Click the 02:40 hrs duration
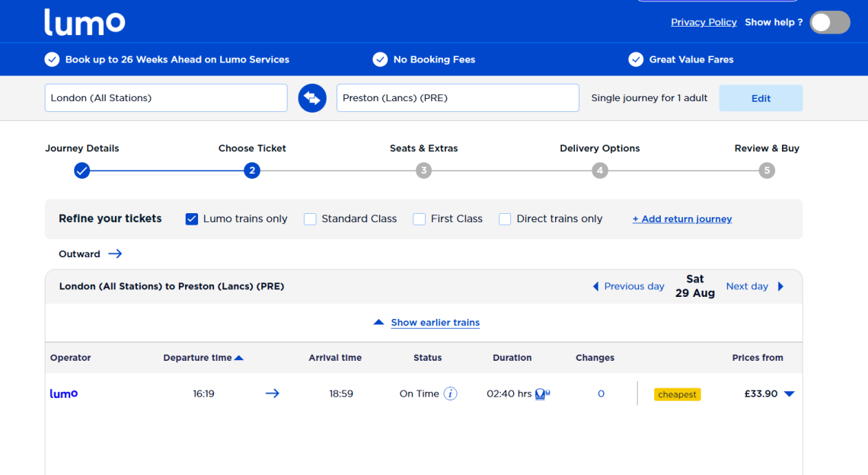 [509, 394]
